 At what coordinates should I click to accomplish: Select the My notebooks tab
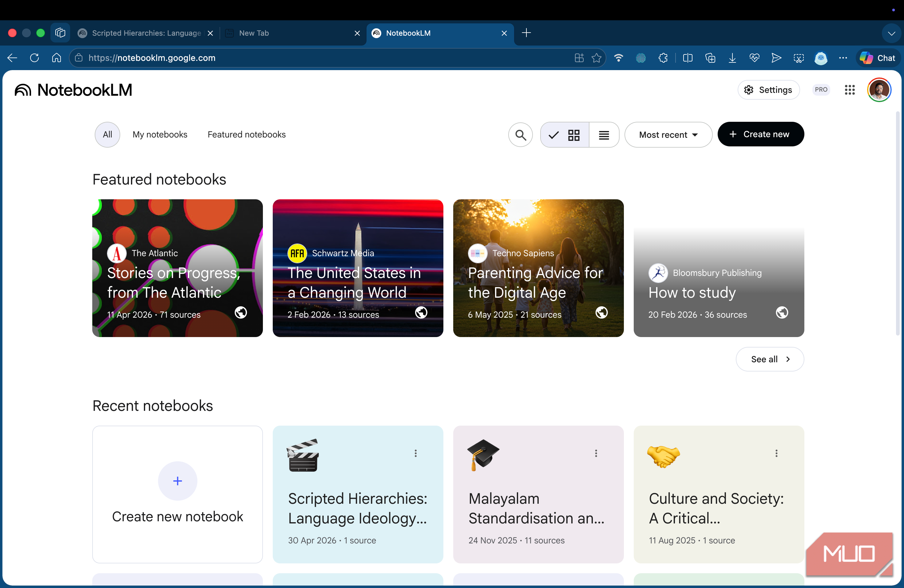point(160,134)
